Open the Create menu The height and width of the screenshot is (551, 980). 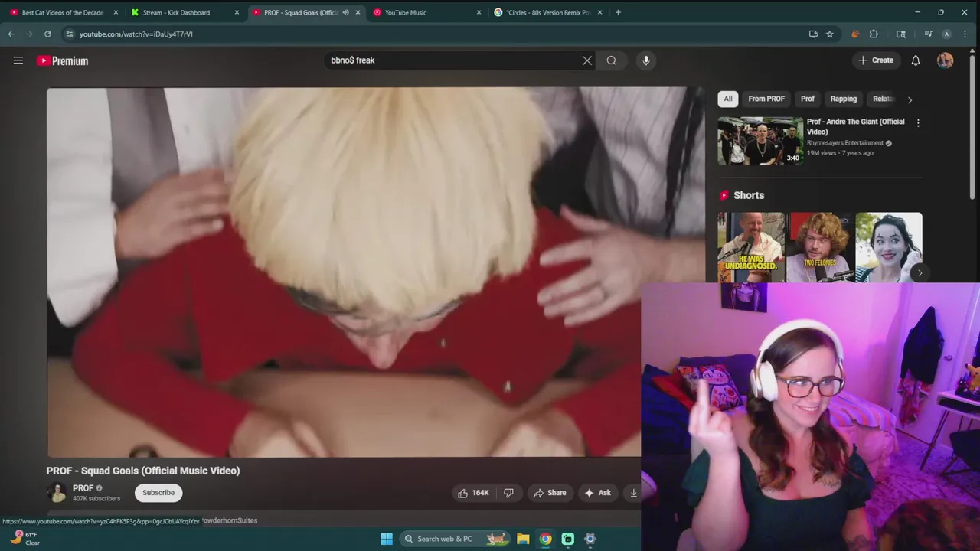pyautogui.click(x=876, y=60)
